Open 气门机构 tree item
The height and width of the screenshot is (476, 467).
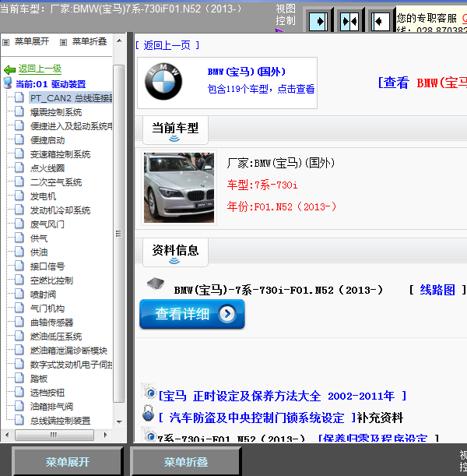[47, 309]
